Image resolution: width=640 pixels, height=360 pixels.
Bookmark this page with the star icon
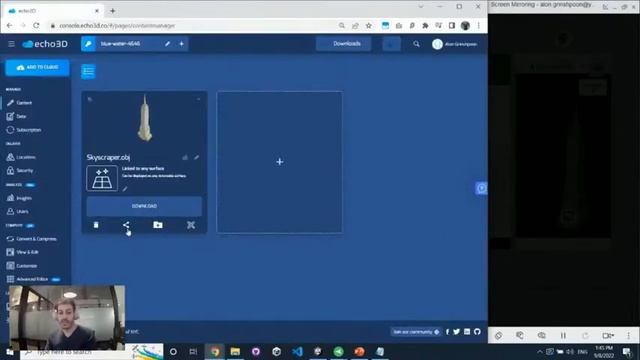[369, 26]
